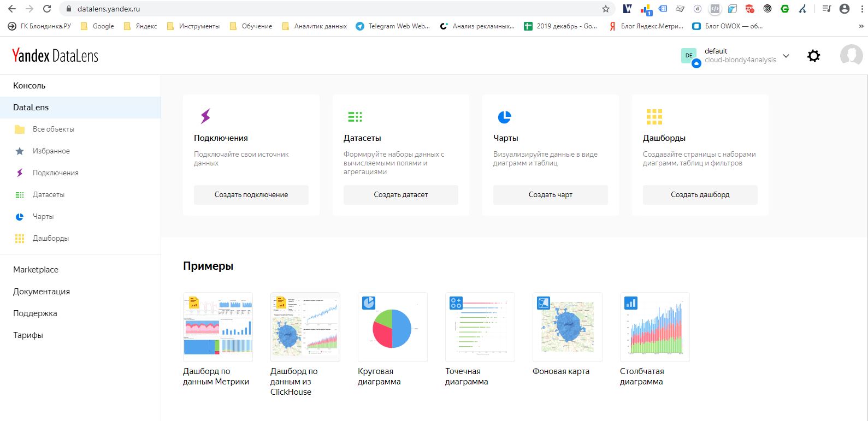The image size is (868, 421).
Task: Click the Круговая диаграмма caption link
Action: point(379,376)
